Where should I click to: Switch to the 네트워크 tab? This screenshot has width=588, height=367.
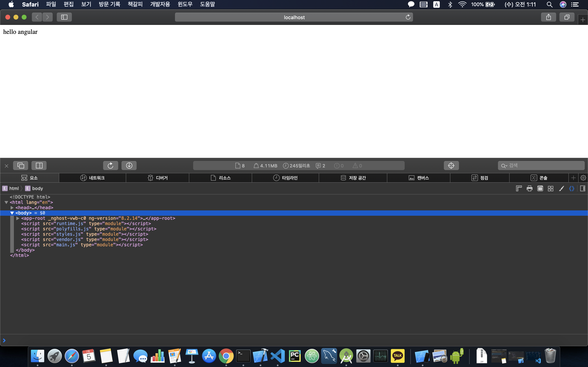pyautogui.click(x=92, y=178)
